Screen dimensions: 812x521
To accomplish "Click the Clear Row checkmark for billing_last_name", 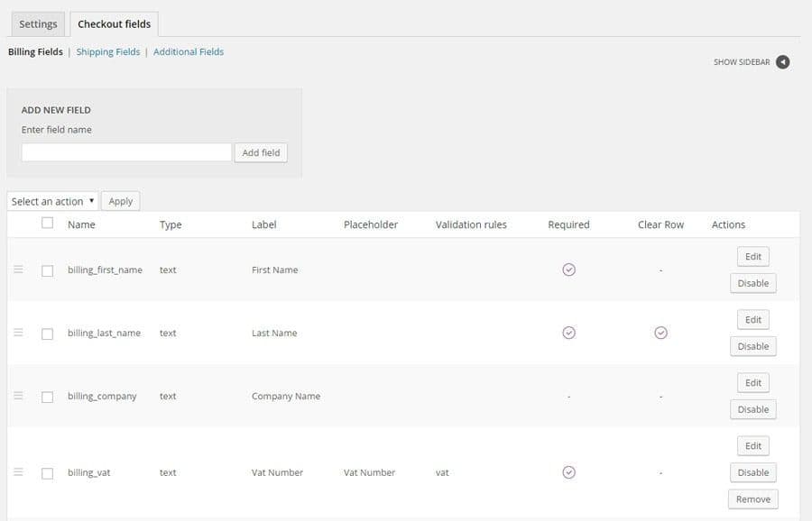I will [660, 333].
